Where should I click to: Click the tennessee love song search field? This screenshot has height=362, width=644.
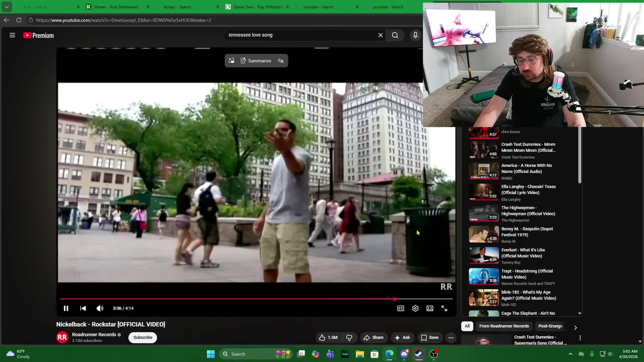tap(299, 35)
